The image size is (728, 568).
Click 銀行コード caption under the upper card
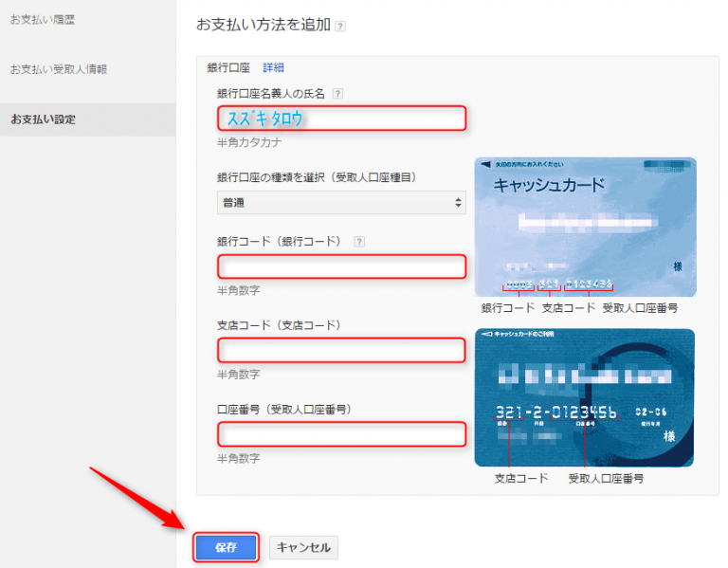point(508,308)
